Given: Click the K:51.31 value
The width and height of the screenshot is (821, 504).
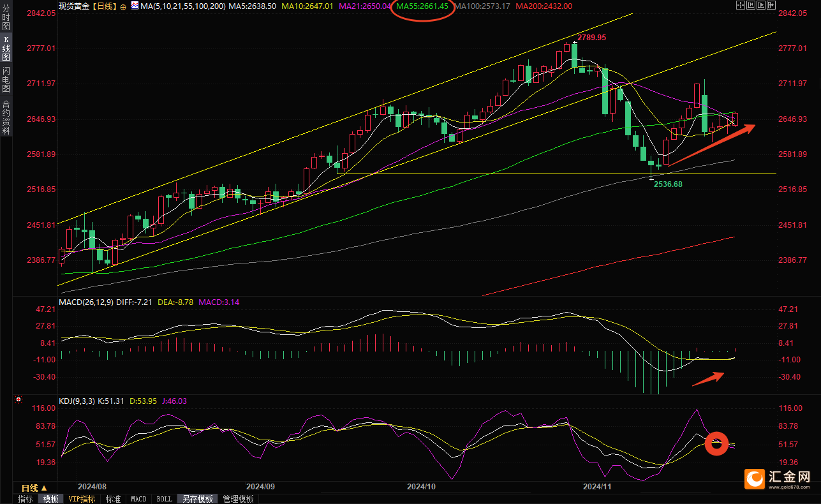Looking at the screenshot, I should [112, 401].
